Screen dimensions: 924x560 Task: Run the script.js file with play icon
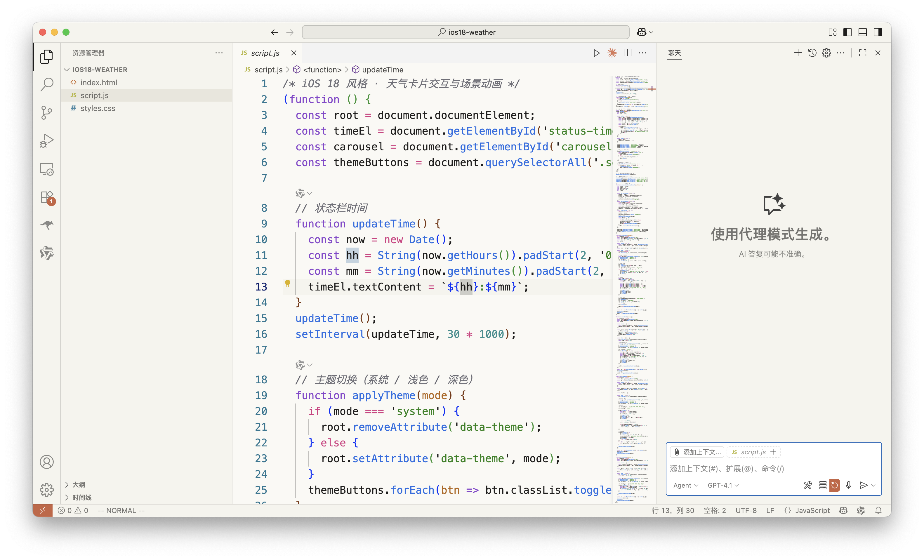(x=596, y=53)
